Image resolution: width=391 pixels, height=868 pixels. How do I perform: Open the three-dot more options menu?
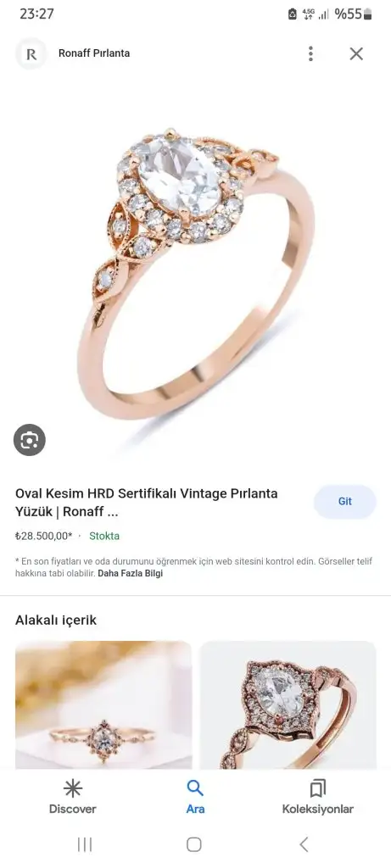(x=310, y=53)
